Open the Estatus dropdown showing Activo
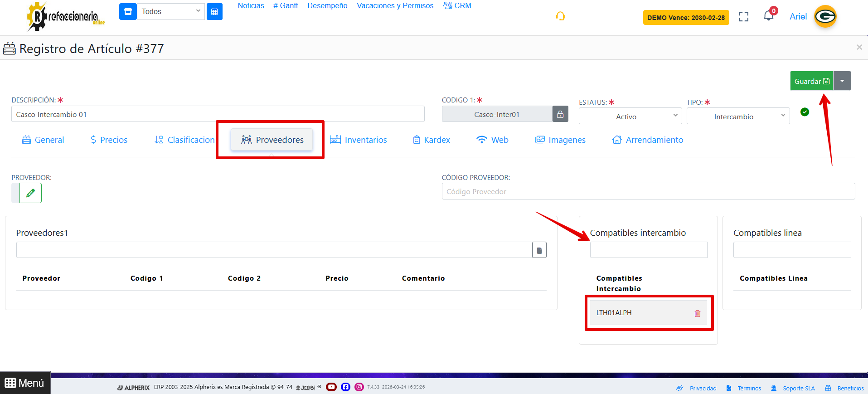868x394 pixels. (x=630, y=116)
